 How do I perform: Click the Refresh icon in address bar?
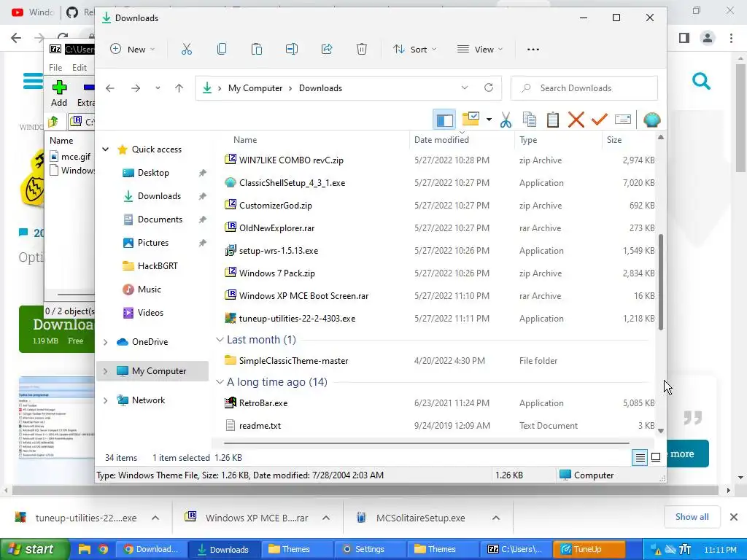tap(488, 87)
